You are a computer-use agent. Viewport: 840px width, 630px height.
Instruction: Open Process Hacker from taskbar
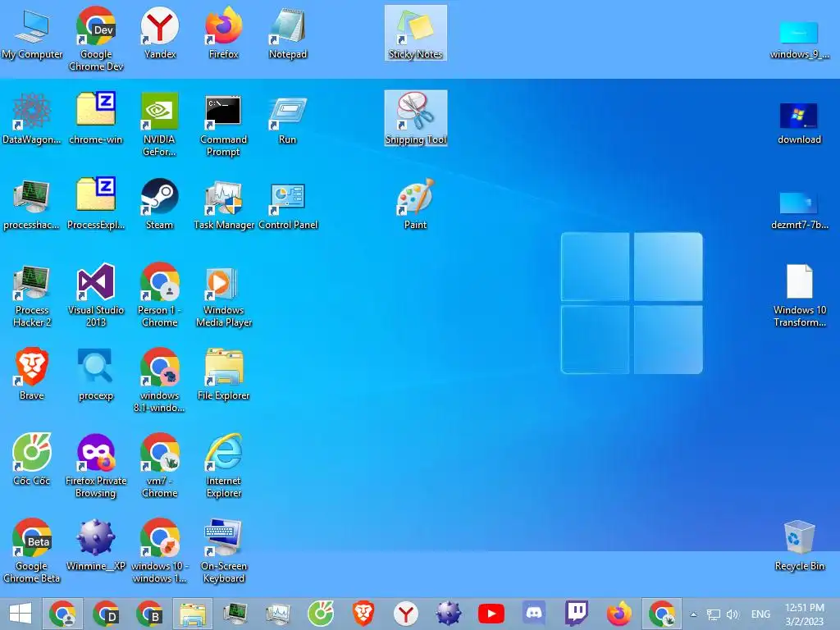click(235, 614)
